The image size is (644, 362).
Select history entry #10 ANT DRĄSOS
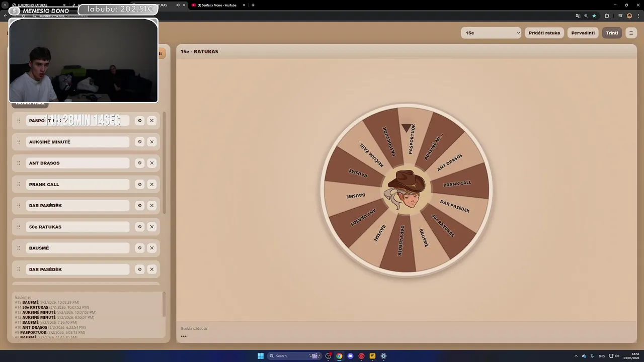(50, 327)
